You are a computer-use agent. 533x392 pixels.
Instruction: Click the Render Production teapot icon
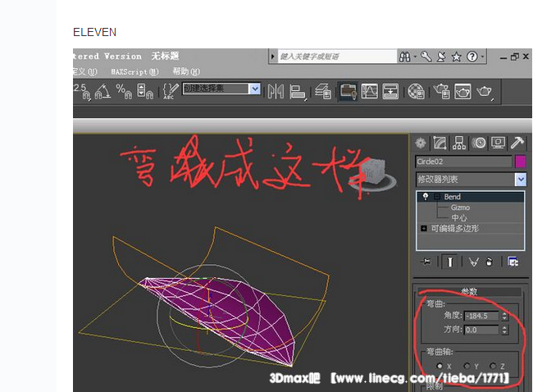[485, 92]
